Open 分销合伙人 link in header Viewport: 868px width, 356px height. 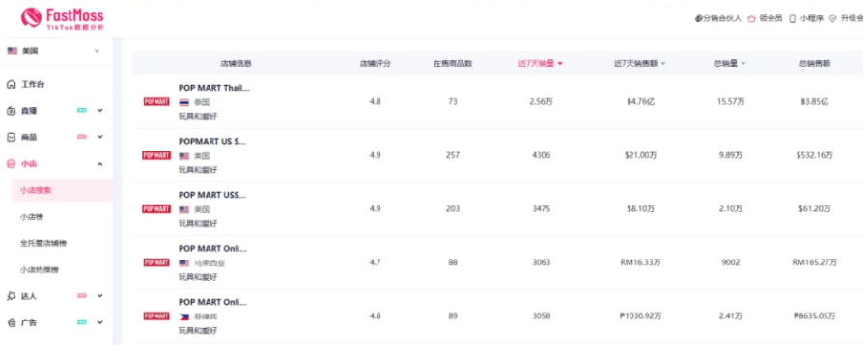tap(718, 18)
